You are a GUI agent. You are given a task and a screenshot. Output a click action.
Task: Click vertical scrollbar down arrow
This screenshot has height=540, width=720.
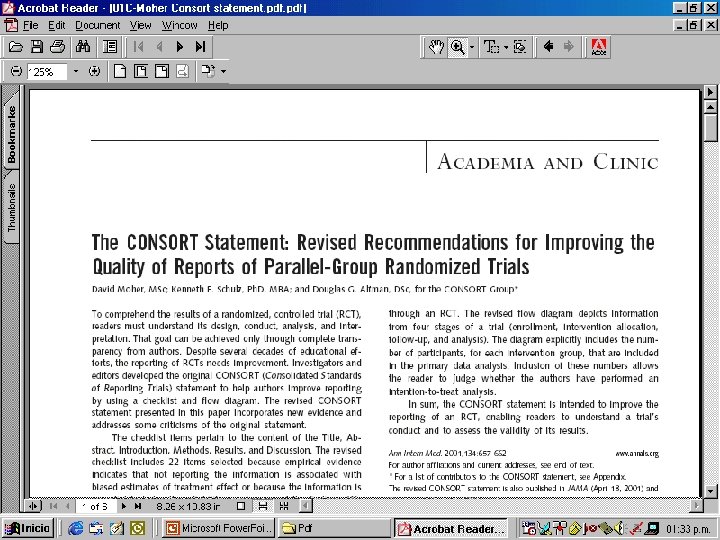pos(710,490)
